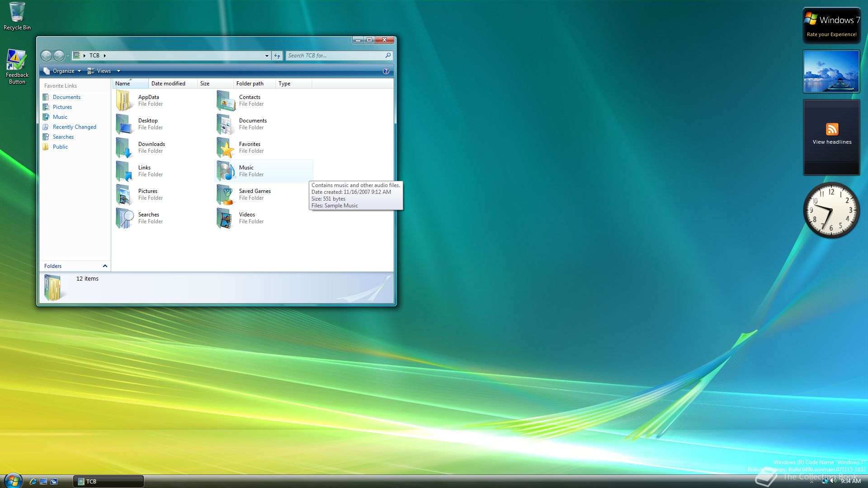Open the Views dropdown arrow
The image size is (868, 488).
pos(118,71)
